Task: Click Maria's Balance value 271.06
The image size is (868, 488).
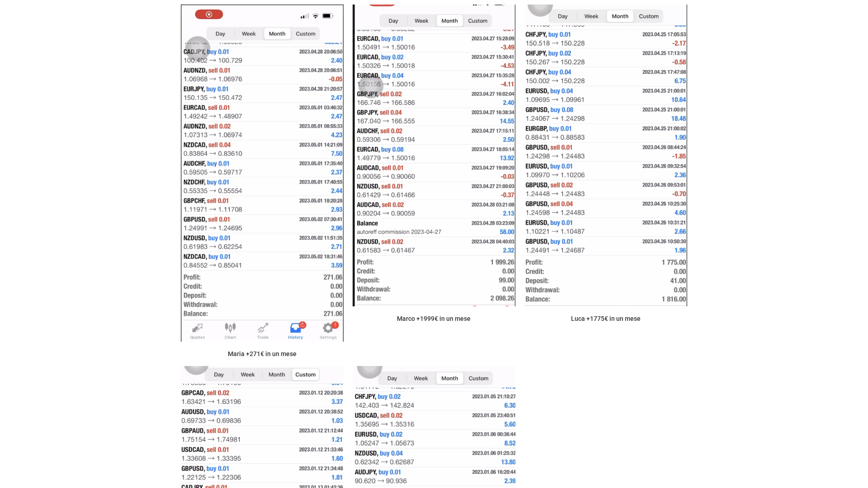Action: [333, 314]
